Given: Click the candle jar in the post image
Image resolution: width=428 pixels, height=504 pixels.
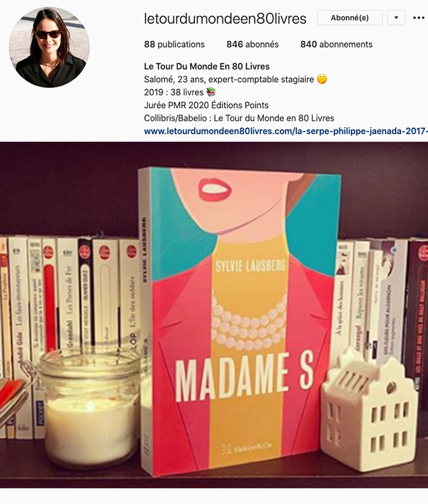Looking at the screenshot, I should [90, 408].
